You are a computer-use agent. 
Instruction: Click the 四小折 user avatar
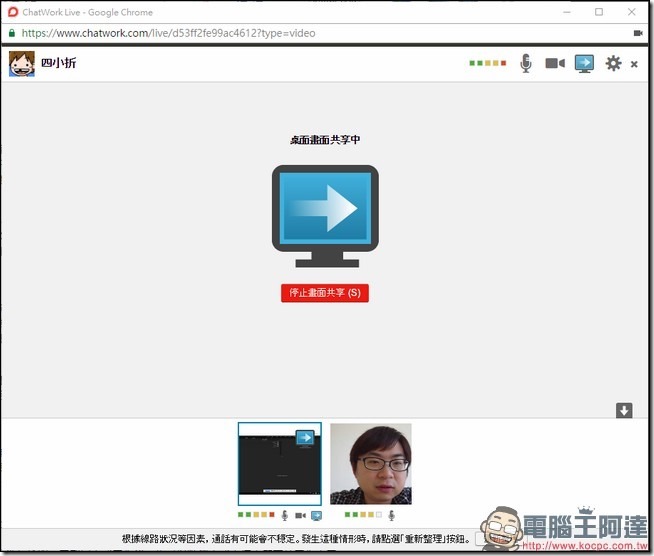point(22,64)
